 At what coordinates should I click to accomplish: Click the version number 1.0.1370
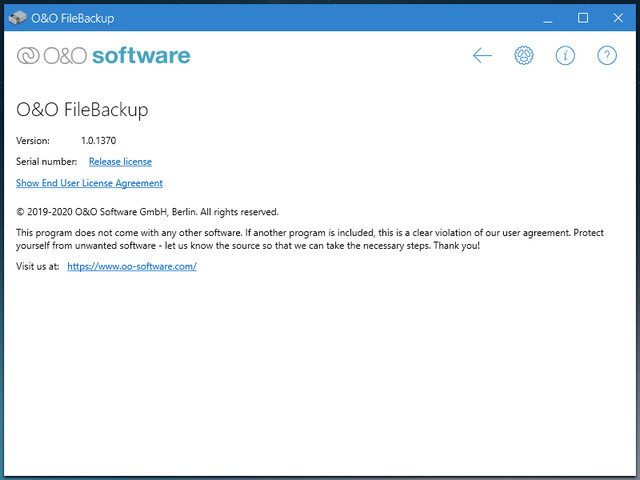click(105, 141)
